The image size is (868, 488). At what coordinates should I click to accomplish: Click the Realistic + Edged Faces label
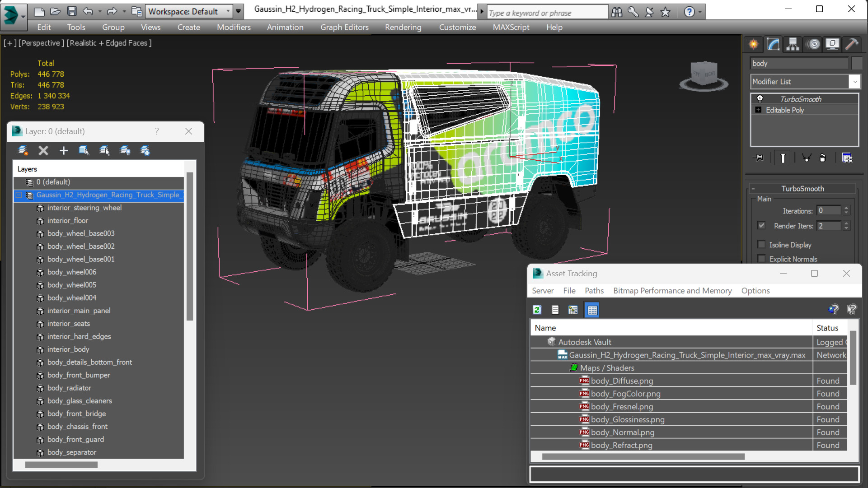coord(109,43)
